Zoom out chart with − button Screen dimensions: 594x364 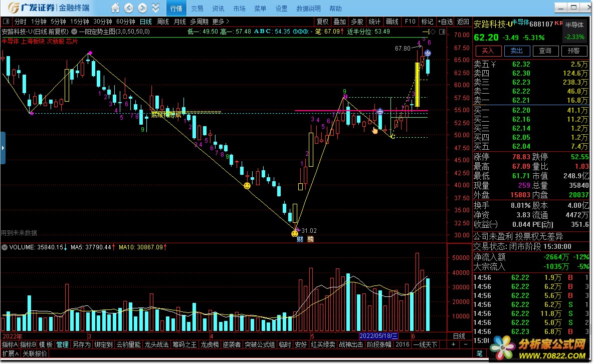(466, 344)
